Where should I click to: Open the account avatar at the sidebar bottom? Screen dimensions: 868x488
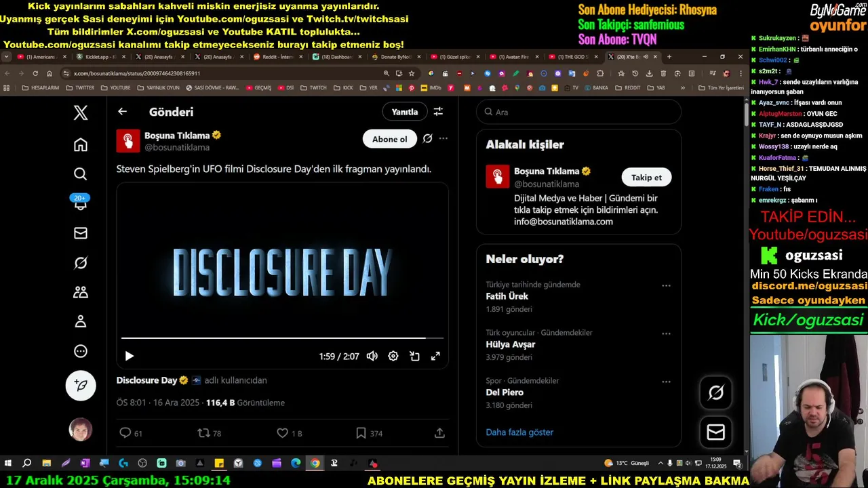click(x=81, y=430)
